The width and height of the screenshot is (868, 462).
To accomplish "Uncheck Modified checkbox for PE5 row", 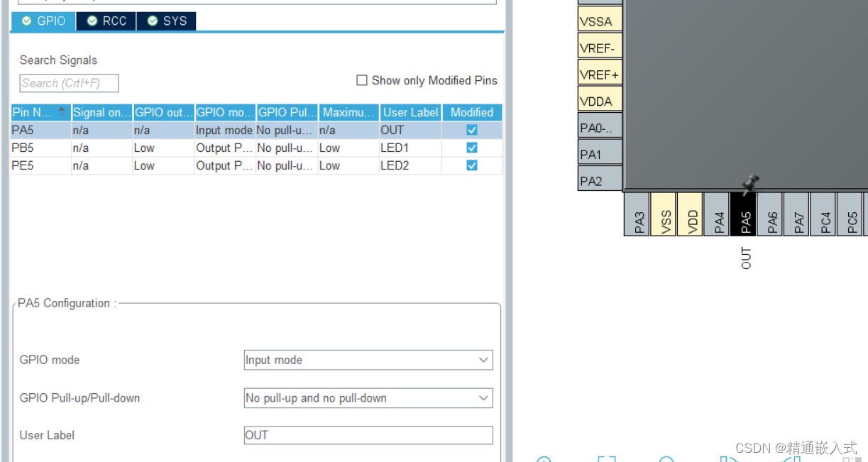I will 472,165.
